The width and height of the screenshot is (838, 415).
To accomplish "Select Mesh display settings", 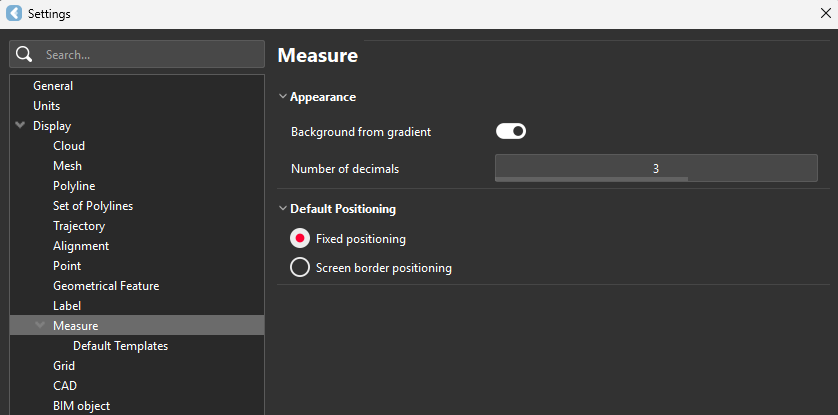I will tap(67, 166).
